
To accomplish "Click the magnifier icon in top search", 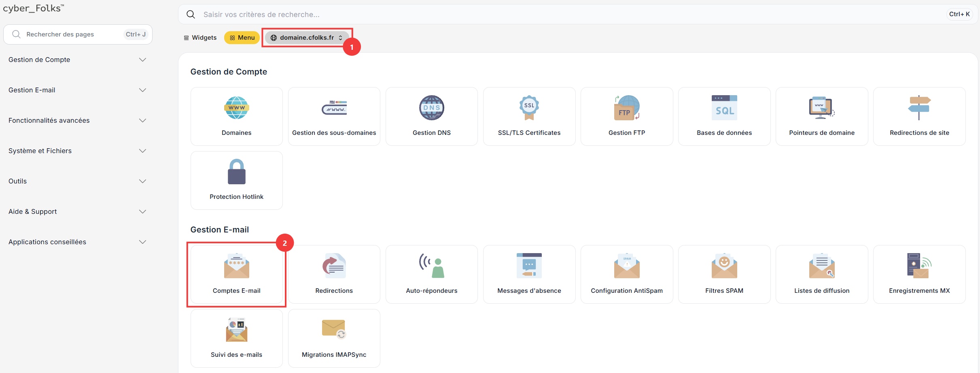I will click(x=191, y=15).
